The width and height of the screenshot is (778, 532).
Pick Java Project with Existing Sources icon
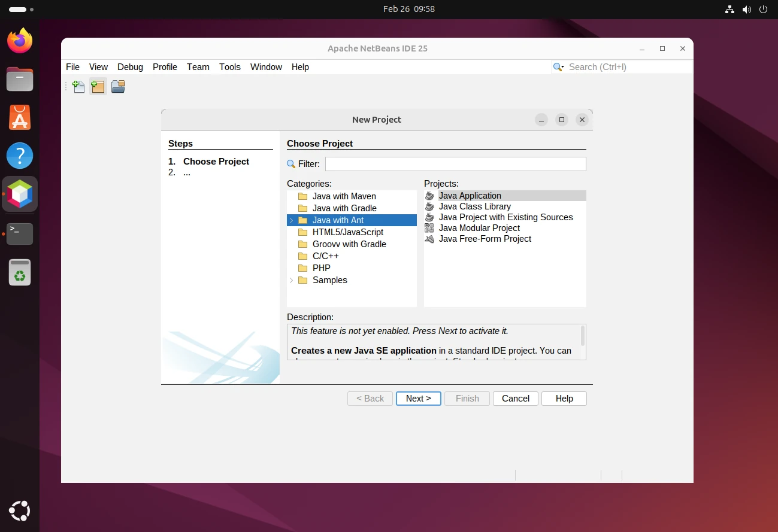click(429, 217)
